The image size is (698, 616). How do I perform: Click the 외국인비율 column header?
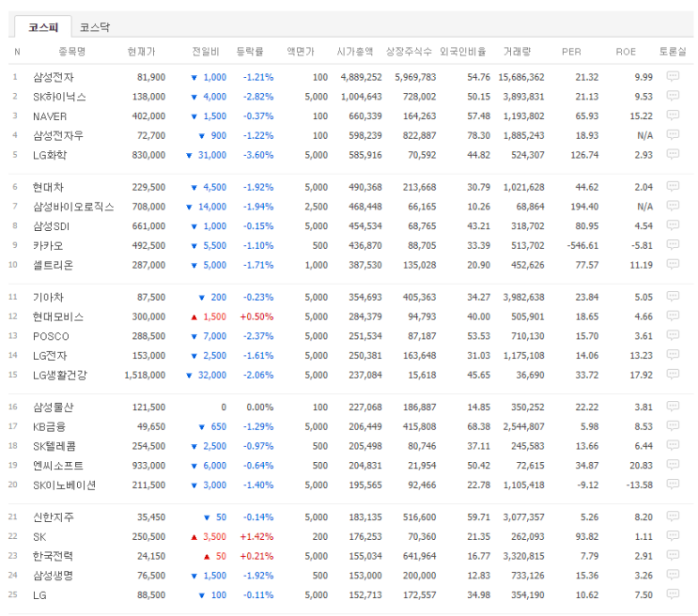(x=463, y=52)
